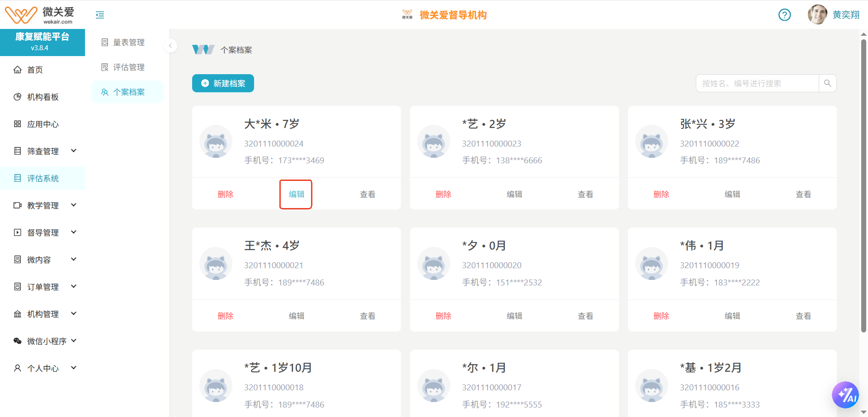
Task: Click the search magnifier icon
Action: tap(828, 83)
